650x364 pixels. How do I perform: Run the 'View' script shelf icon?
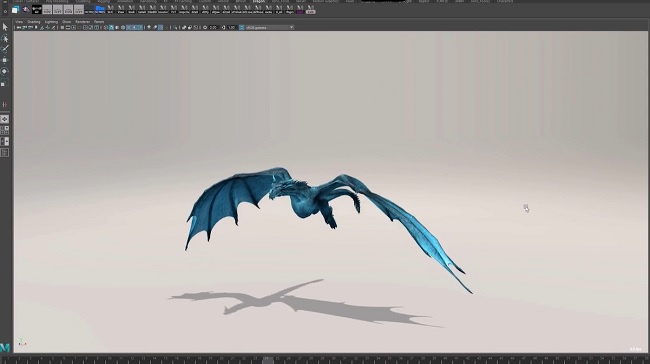tap(121, 10)
